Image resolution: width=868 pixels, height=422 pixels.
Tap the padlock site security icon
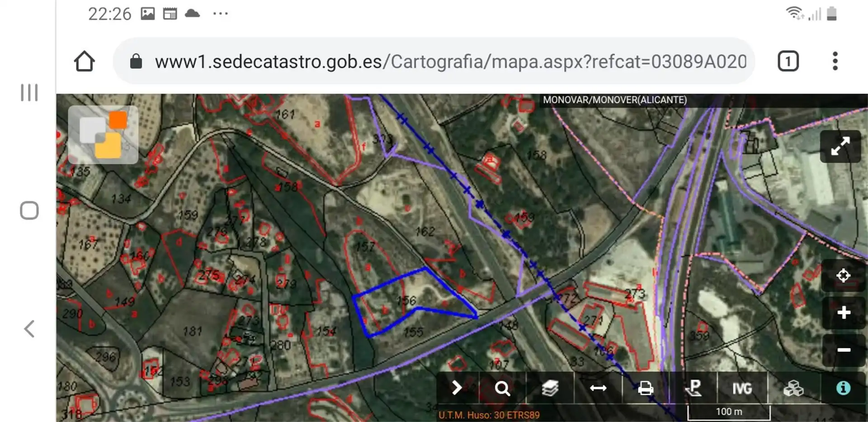[x=136, y=61]
